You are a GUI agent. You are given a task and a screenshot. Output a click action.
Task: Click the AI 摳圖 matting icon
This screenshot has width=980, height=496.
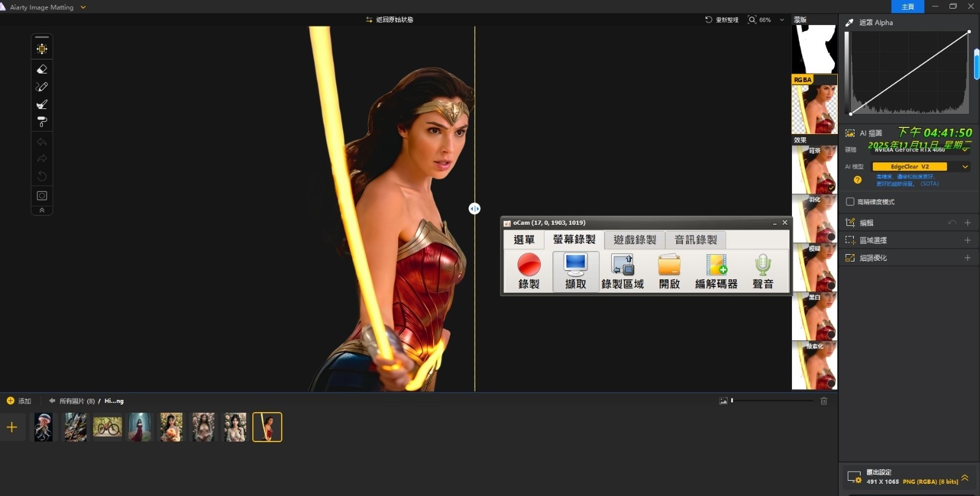850,133
